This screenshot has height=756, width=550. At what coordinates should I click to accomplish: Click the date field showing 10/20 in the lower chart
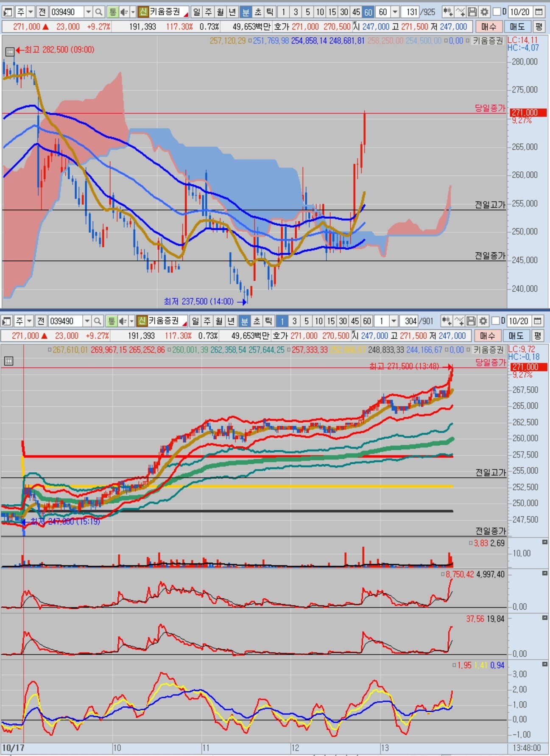click(519, 321)
